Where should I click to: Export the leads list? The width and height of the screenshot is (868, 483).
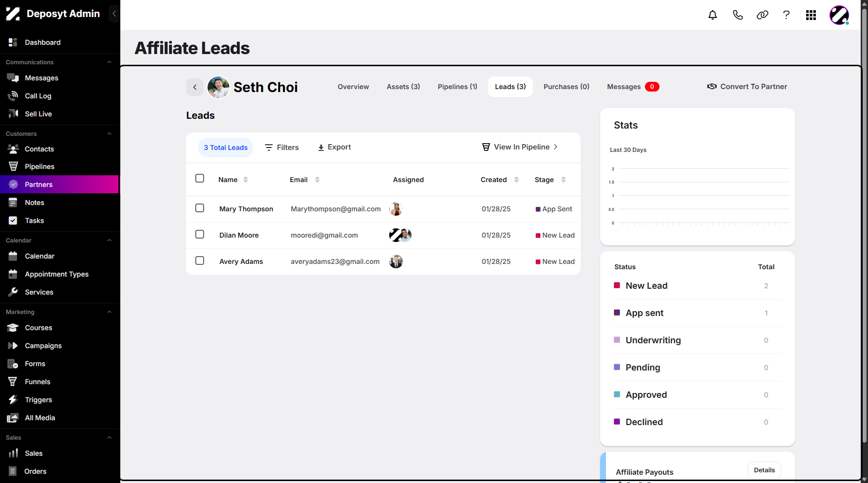(x=334, y=147)
